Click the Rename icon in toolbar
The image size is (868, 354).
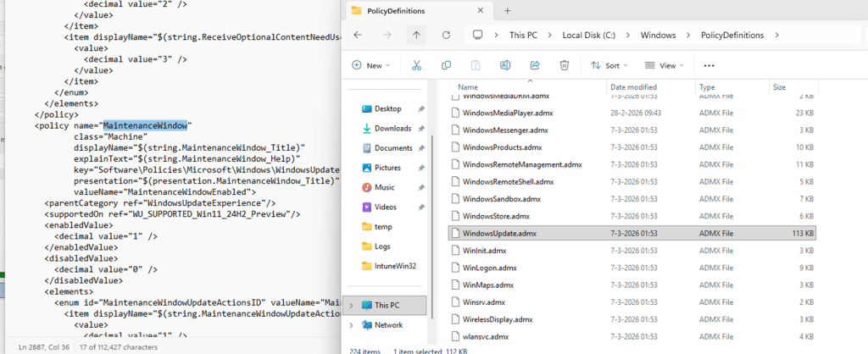(505, 65)
